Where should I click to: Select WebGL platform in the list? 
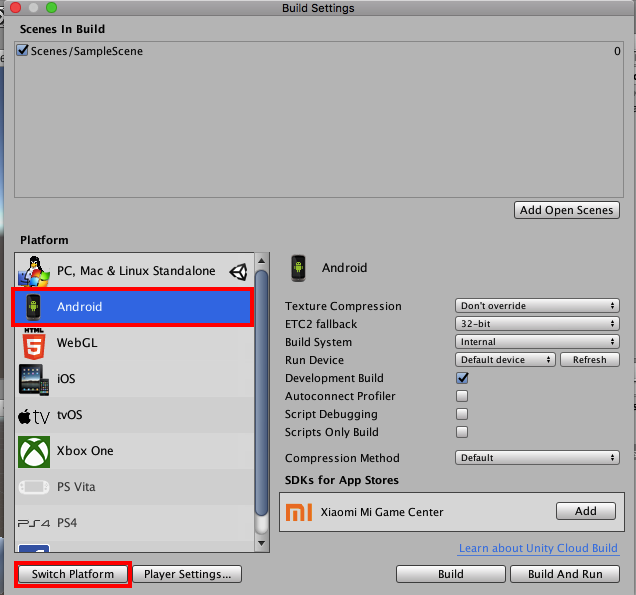point(134,343)
